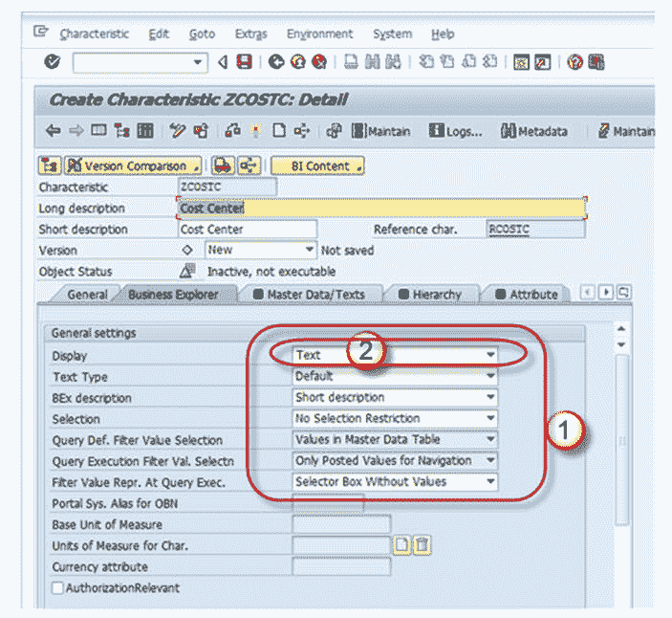Click the Base Unit of Measure field
Viewport: 672px width, 618px height.
(x=341, y=524)
